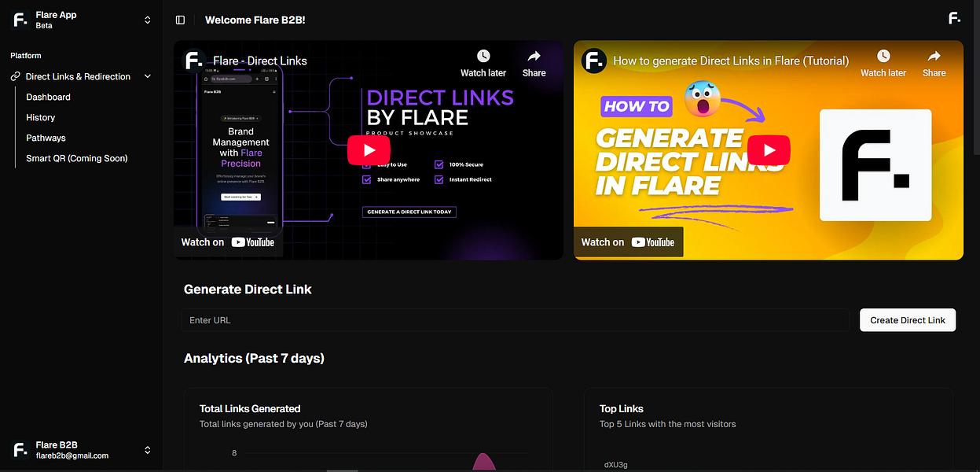Click Watch on YouTube on first video

228,242
